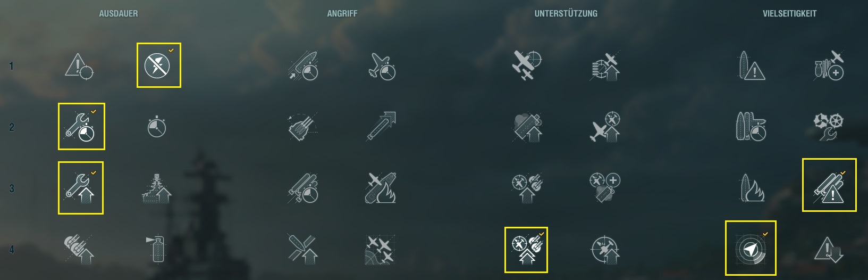Pick the torpedo with diagonal arrow skill

coord(382,127)
